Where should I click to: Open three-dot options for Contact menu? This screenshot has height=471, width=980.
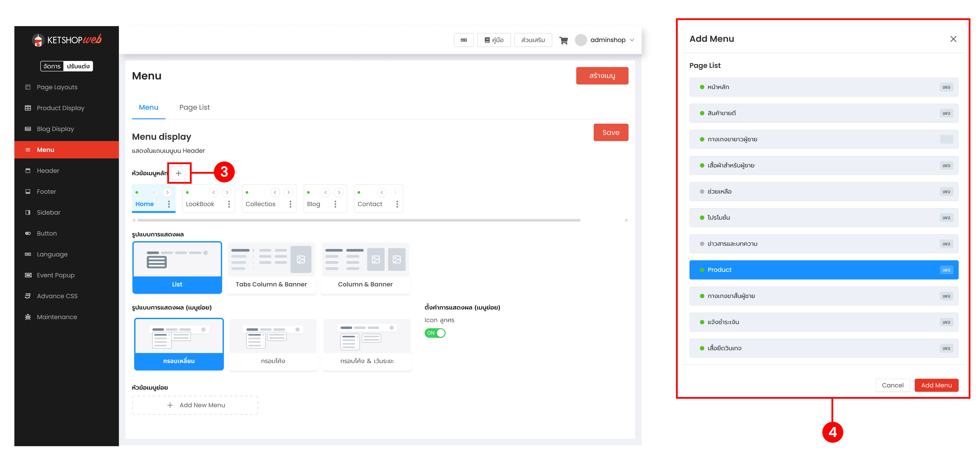click(x=397, y=204)
